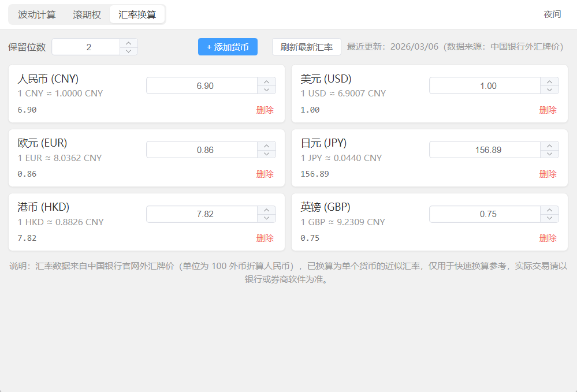This screenshot has width=577, height=392.
Task: Click 刷新最新汇率 to refresh rates
Action: (306, 47)
